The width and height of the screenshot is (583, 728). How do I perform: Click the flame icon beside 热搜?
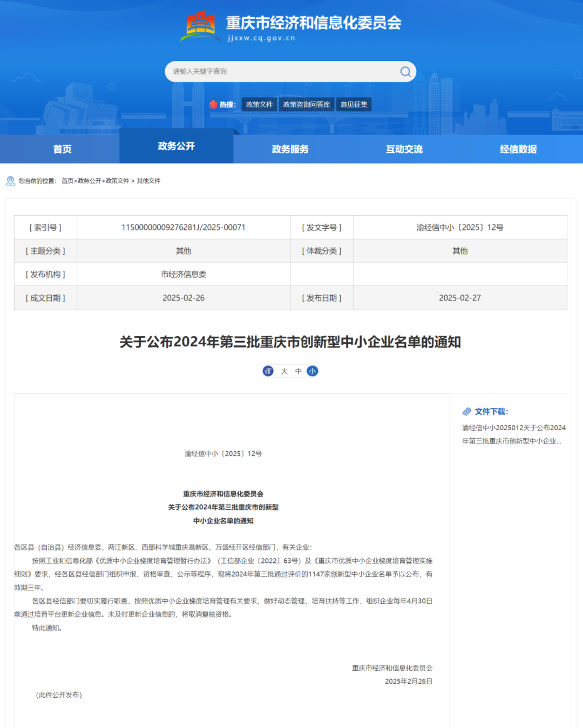pos(214,104)
